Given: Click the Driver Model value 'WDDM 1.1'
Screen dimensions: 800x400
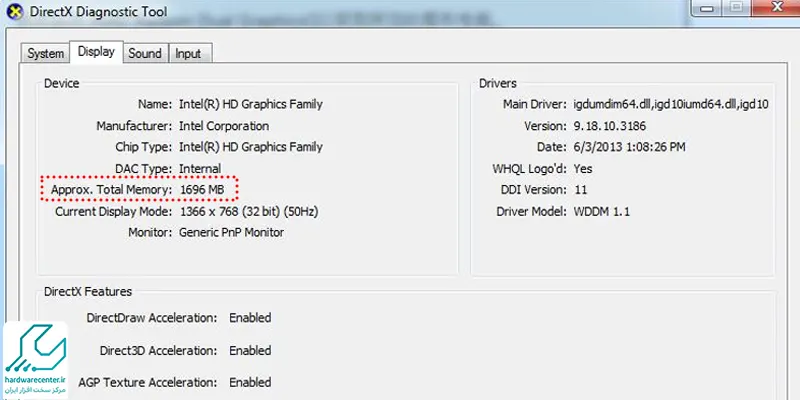Looking at the screenshot, I should [602, 211].
